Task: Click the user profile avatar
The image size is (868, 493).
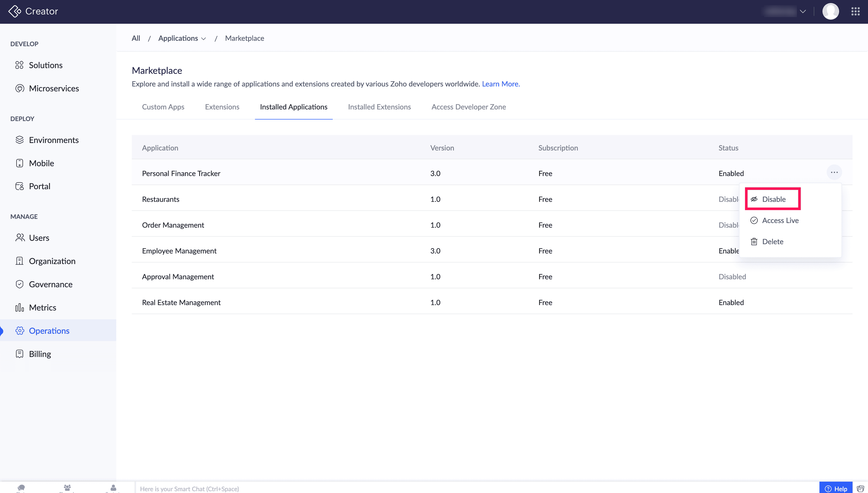Action: click(830, 12)
